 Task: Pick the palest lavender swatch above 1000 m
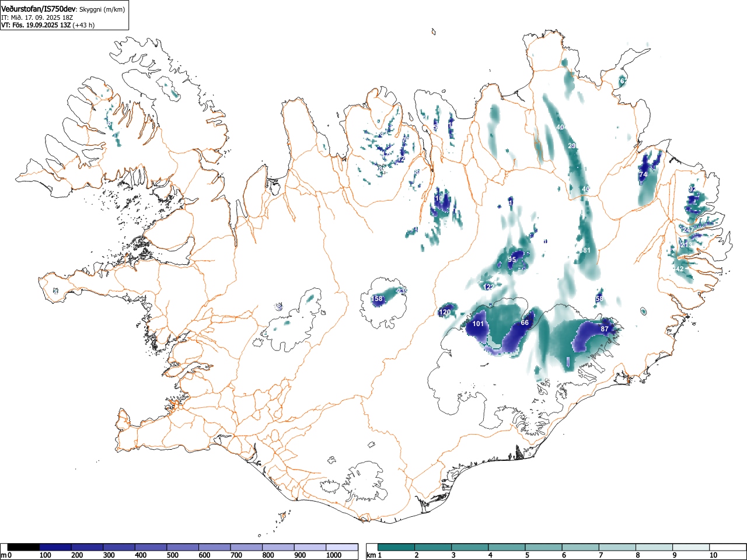pyautogui.click(x=343, y=547)
